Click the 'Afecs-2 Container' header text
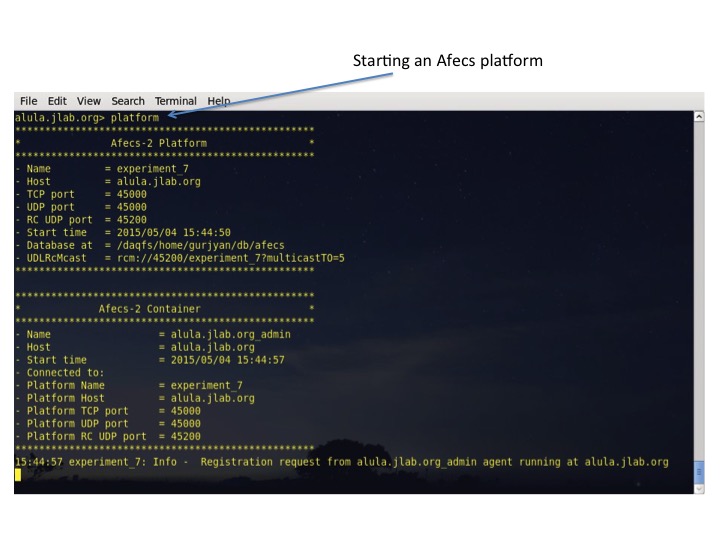The height and width of the screenshot is (540, 720). (150, 309)
